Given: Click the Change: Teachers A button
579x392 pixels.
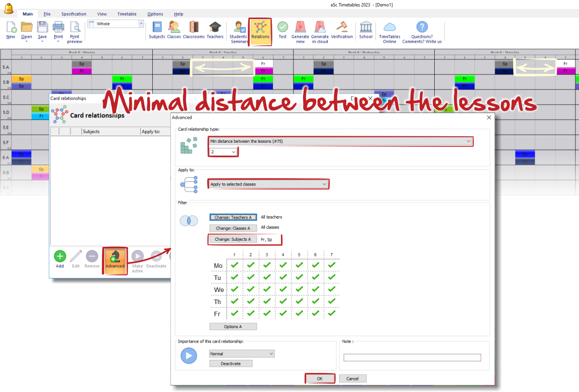Looking at the screenshot, I should pos(233,217).
